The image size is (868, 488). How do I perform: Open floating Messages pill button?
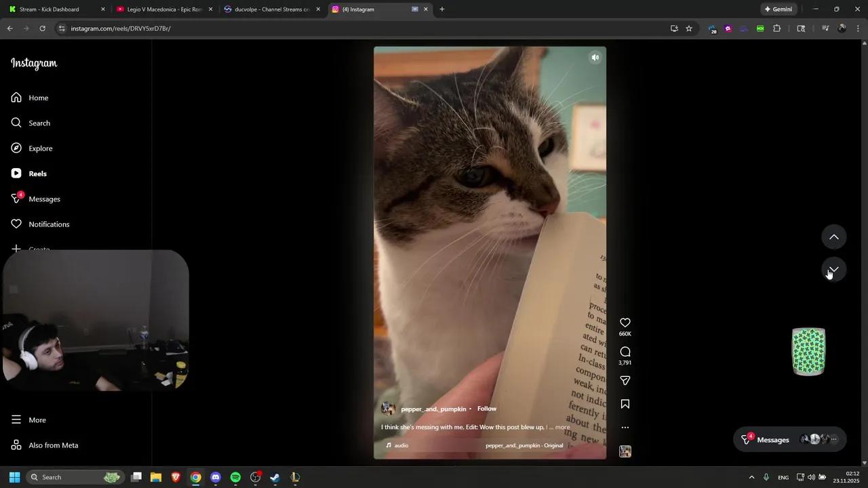[x=789, y=439]
